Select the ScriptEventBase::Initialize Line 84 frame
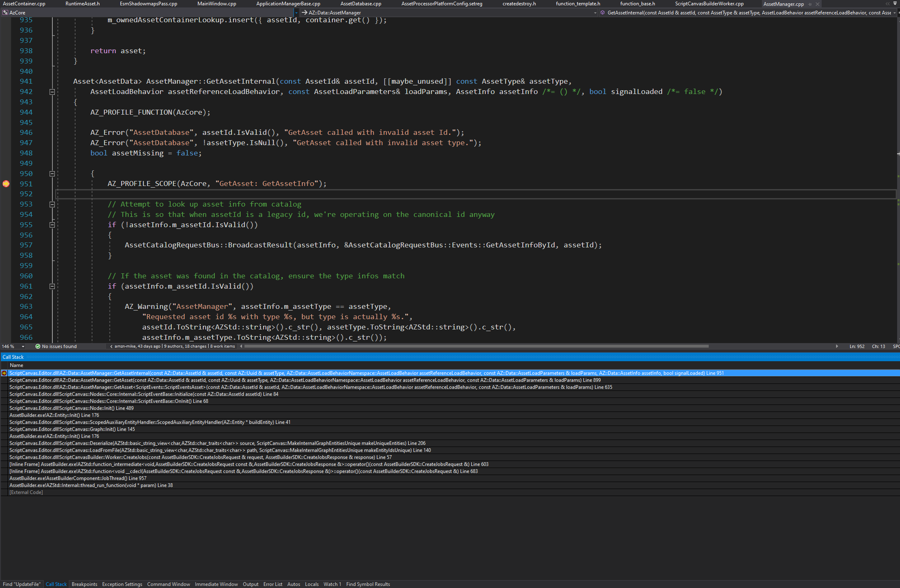900x588 pixels. click(x=450, y=394)
